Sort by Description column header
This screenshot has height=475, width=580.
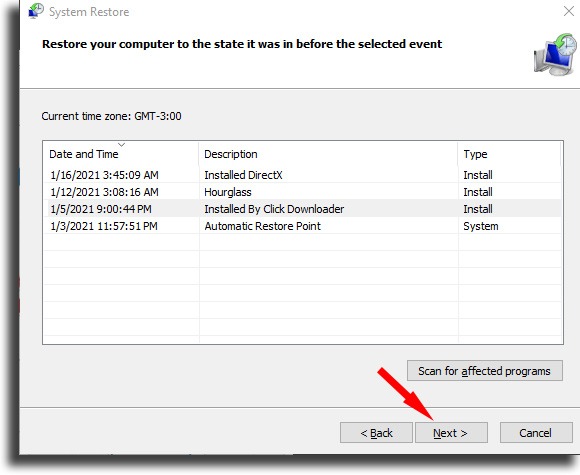(x=328, y=154)
